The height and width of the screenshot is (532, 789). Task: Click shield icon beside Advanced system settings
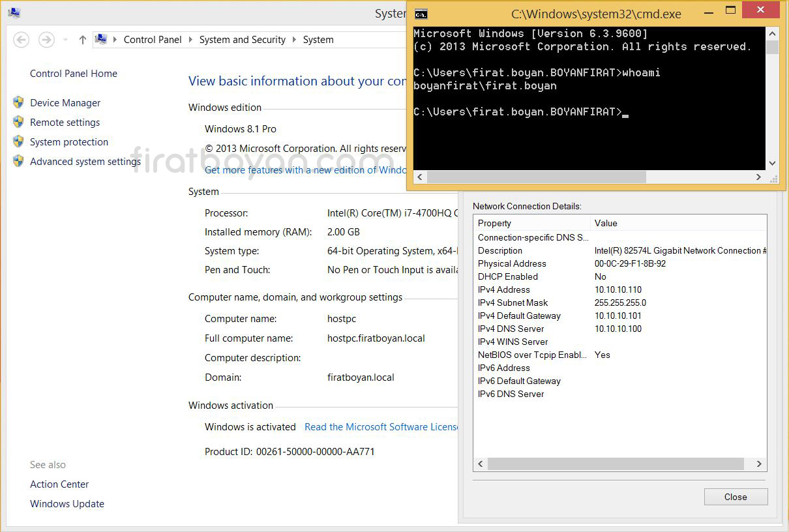coord(18,161)
